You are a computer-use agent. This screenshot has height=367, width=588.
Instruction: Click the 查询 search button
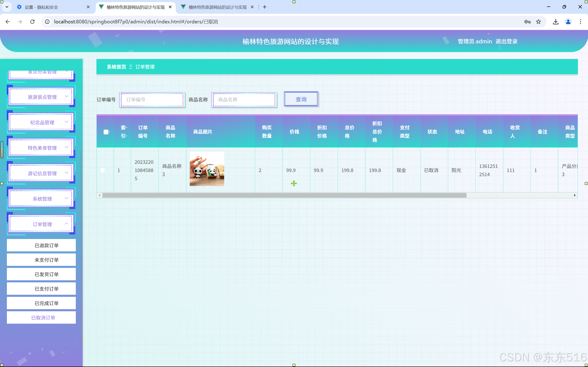coord(301,99)
